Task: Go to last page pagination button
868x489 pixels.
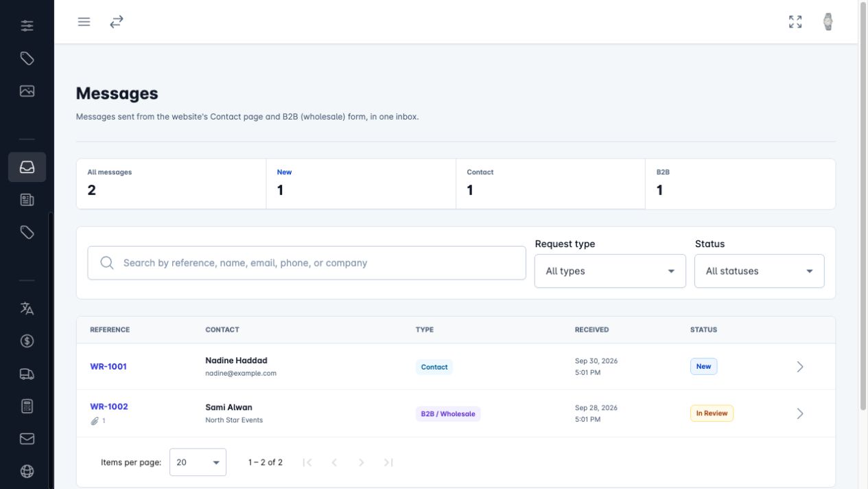Action: pyautogui.click(x=388, y=462)
